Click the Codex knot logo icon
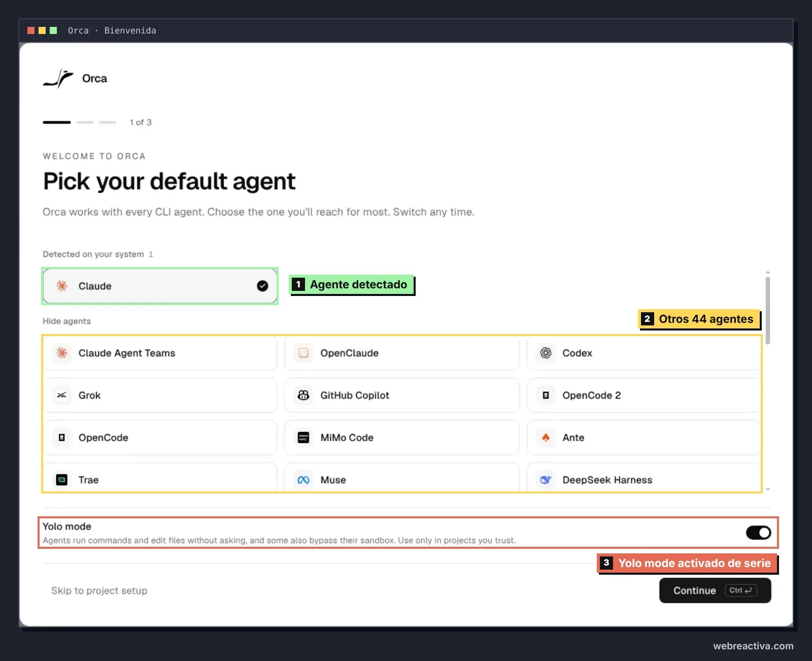The height and width of the screenshot is (661, 812). [546, 353]
